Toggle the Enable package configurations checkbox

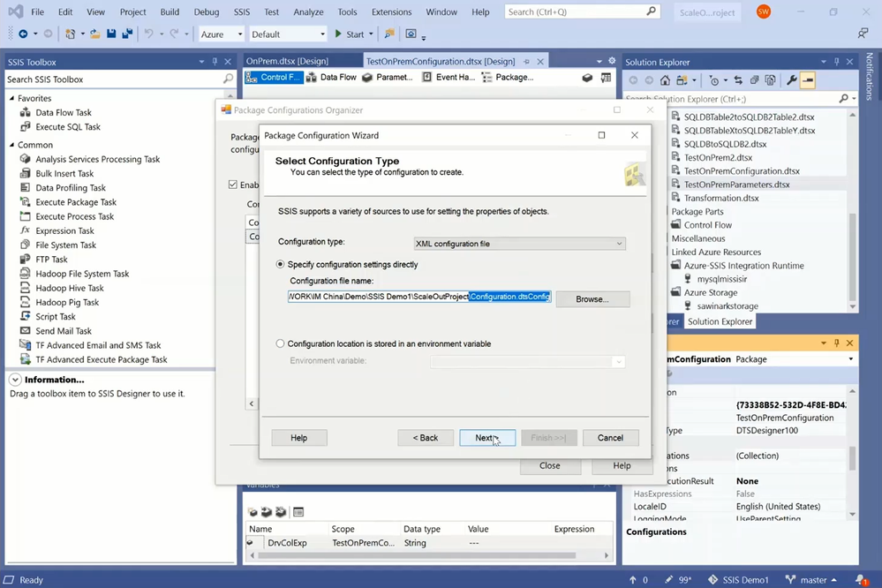(x=233, y=185)
